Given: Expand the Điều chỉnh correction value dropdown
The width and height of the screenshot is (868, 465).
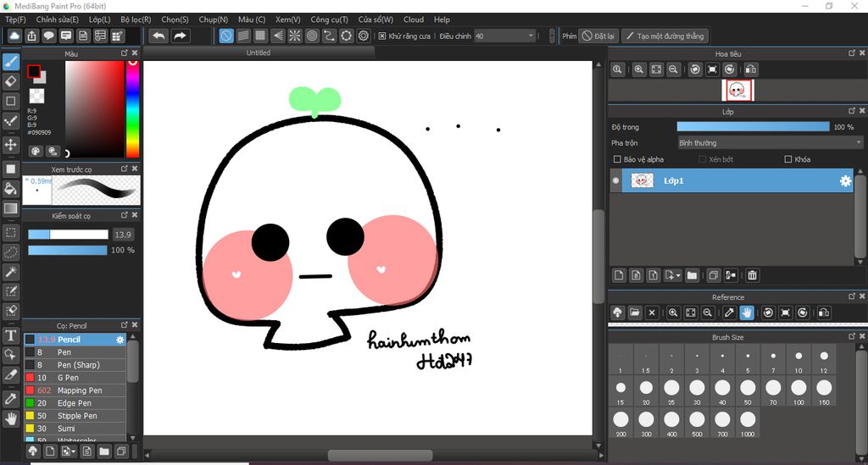Looking at the screenshot, I should click(x=531, y=36).
